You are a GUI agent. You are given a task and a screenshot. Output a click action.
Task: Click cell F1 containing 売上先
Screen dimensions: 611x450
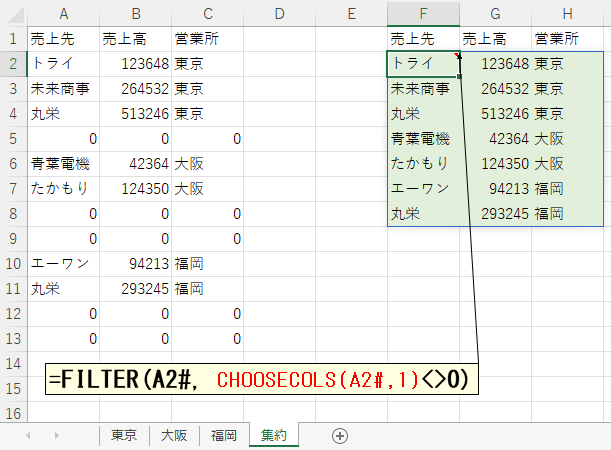point(424,39)
